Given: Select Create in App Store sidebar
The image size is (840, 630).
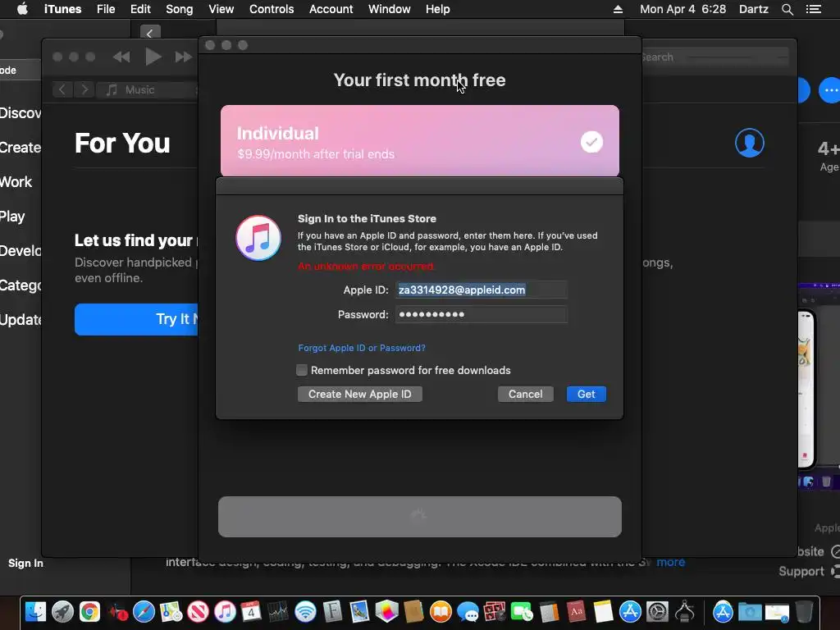Looking at the screenshot, I should pos(21,148).
